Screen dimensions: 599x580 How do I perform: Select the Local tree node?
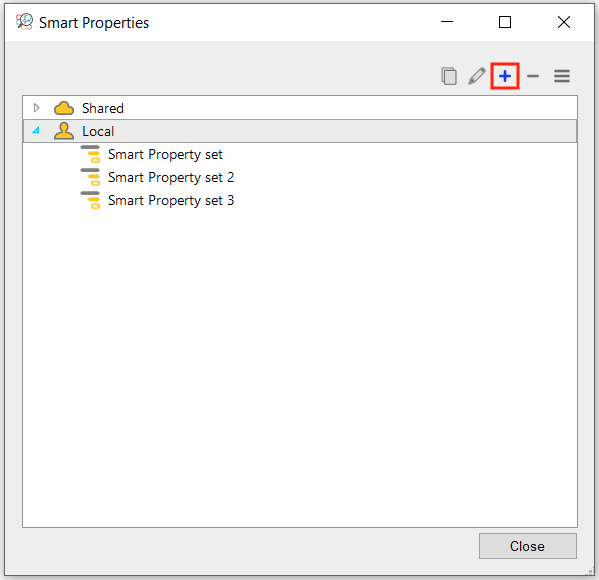click(x=300, y=131)
